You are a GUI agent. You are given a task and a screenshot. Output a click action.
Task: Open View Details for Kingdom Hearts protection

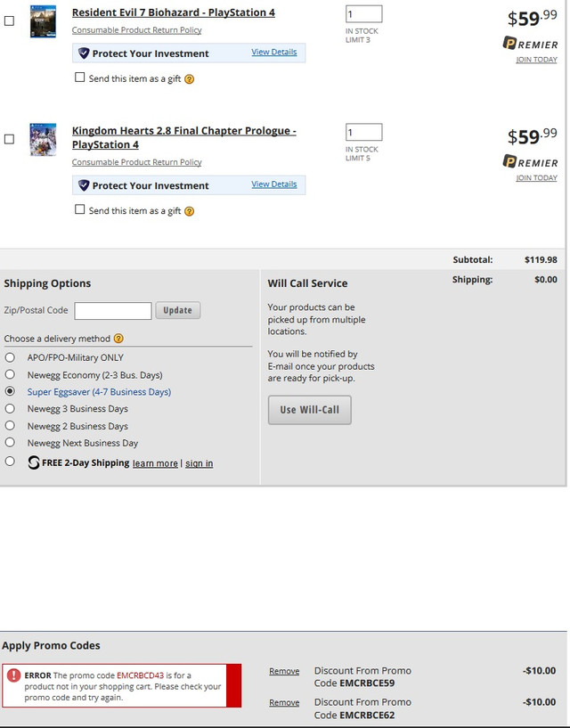(x=273, y=184)
